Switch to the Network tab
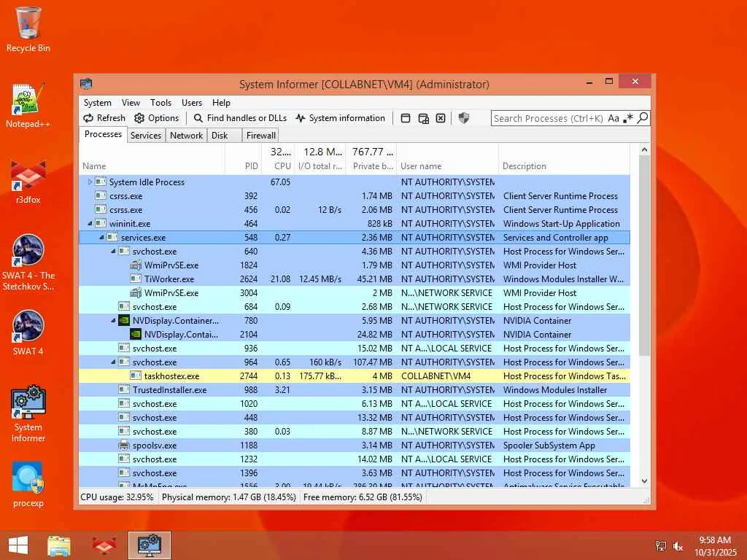This screenshot has height=560, width=747. 186,135
